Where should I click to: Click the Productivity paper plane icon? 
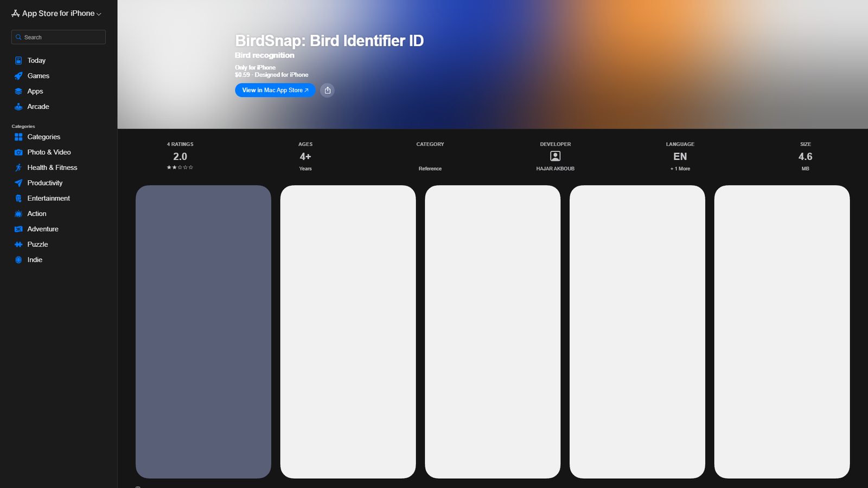click(18, 183)
